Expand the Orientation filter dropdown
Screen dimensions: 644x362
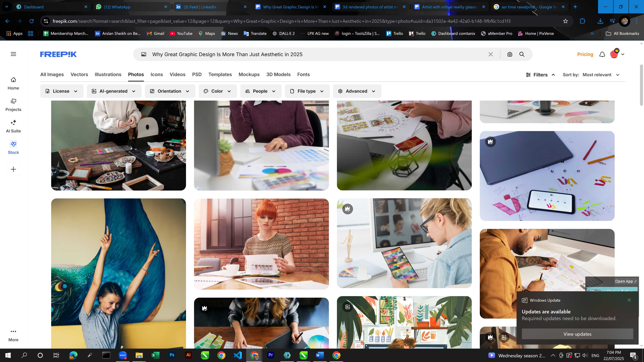[x=170, y=91]
